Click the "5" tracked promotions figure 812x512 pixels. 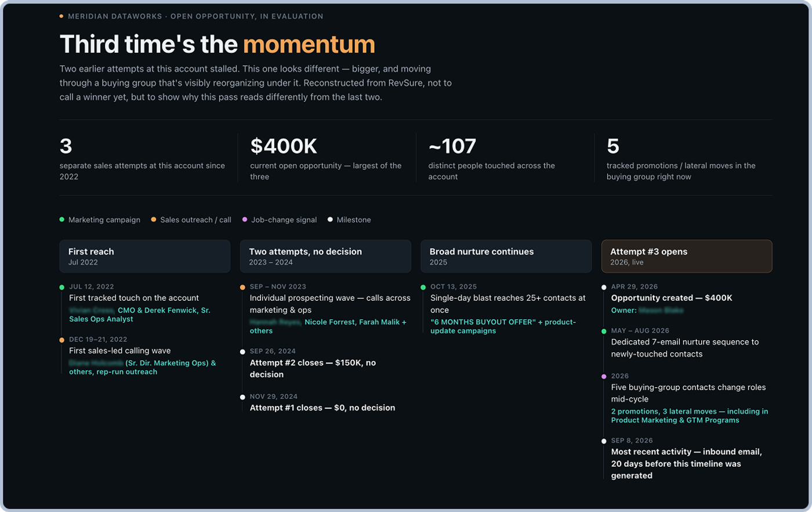(613, 146)
